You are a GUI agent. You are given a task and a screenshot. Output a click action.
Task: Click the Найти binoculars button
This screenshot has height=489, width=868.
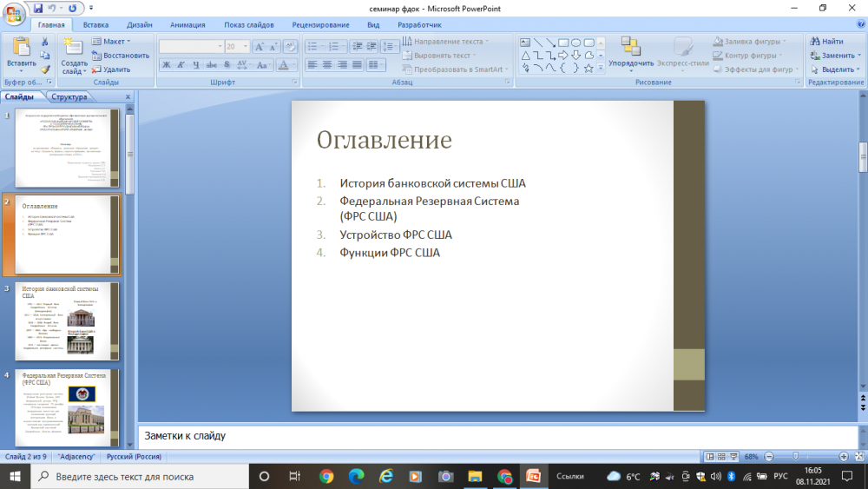coord(825,41)
